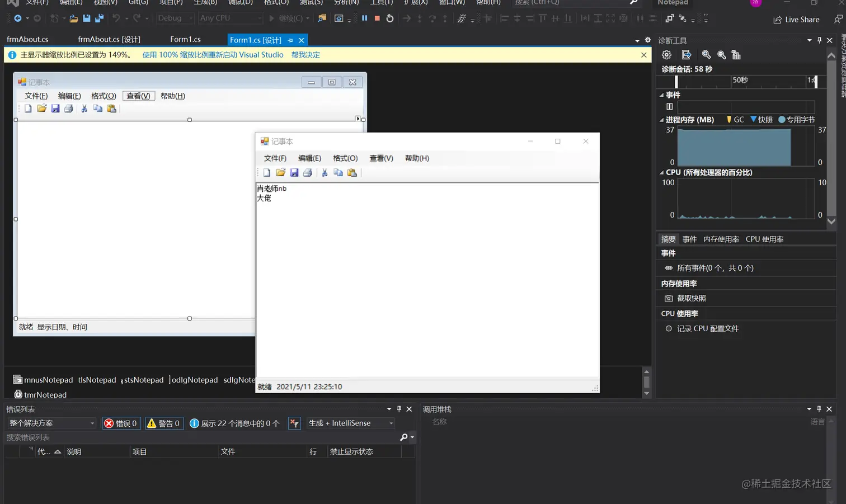846x504 pixels.
Task: Dismiss the yellow scaling info bar
Action: (643, 55)
